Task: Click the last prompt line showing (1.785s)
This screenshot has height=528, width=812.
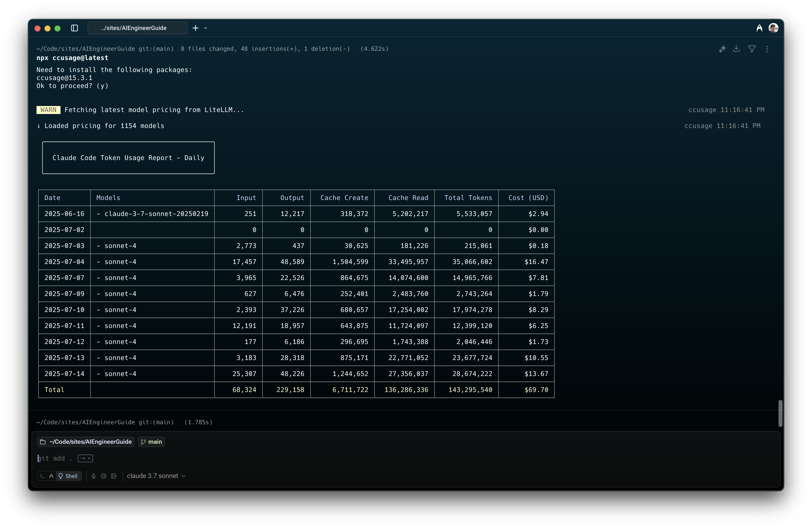Action: 124,422
